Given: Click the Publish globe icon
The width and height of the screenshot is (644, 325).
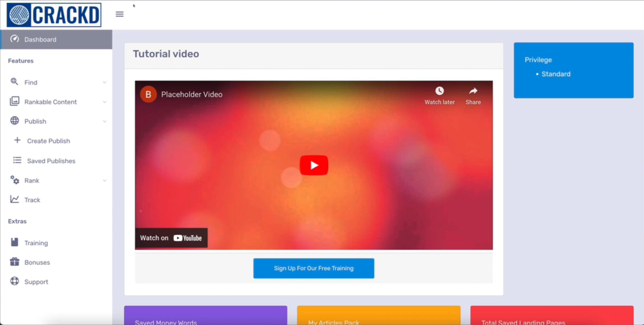Looking at the screenshot, I should point(14,121).
